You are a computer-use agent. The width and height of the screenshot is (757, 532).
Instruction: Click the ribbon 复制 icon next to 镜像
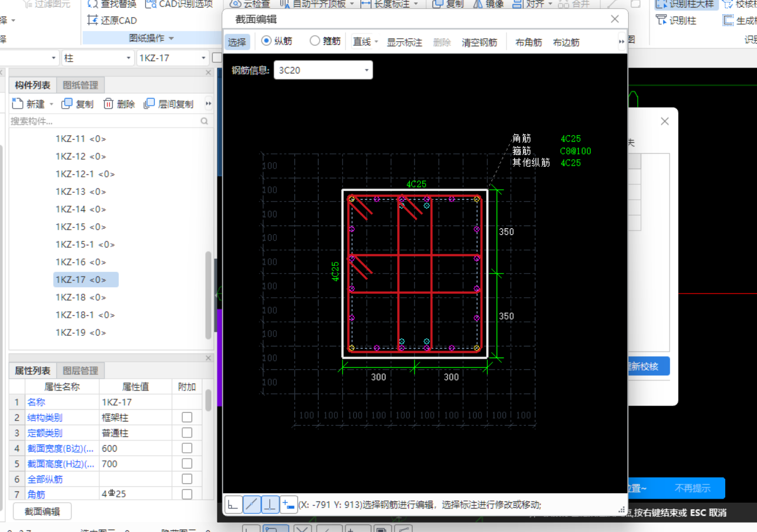pyautogui.click(x=438, y=4)
